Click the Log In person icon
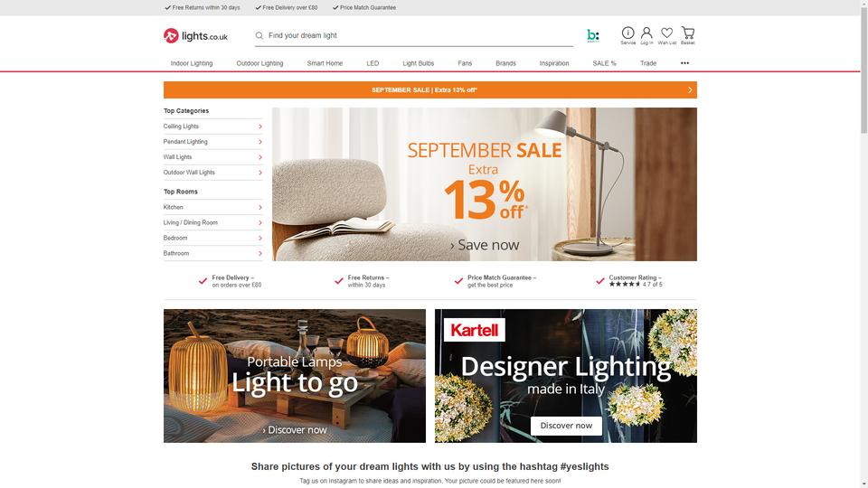This screenshot has height=488, width=868. [646, 33]
